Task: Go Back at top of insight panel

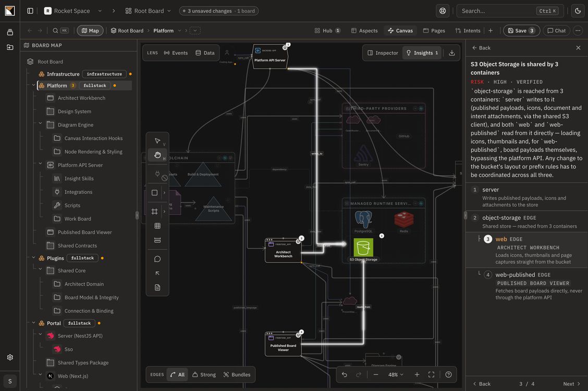Action: tap(481, 47)
